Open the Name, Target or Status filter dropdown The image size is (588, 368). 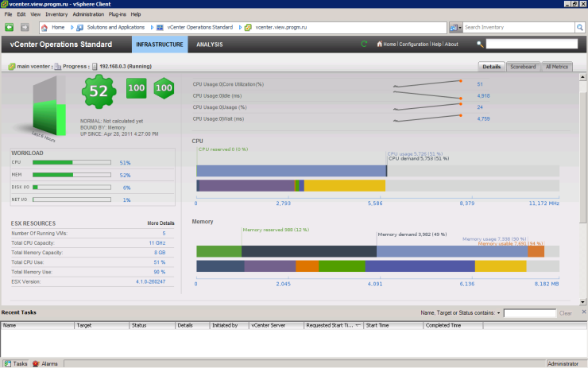498,313
